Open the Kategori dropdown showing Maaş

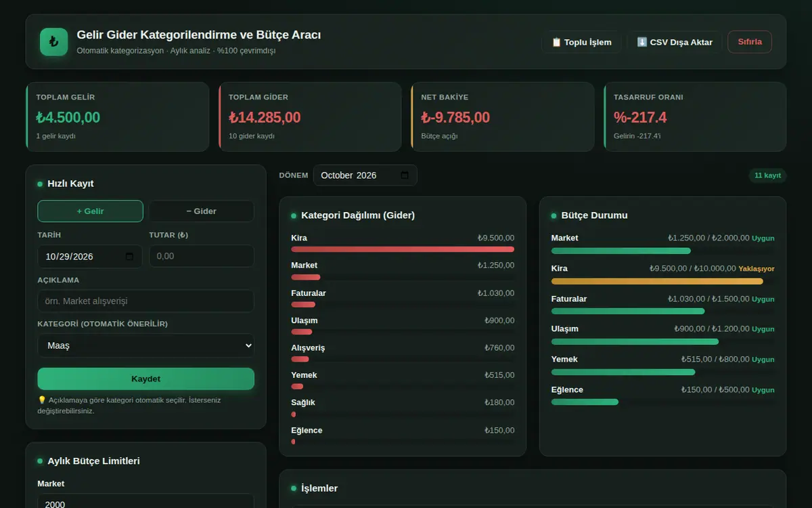point(145,345)
